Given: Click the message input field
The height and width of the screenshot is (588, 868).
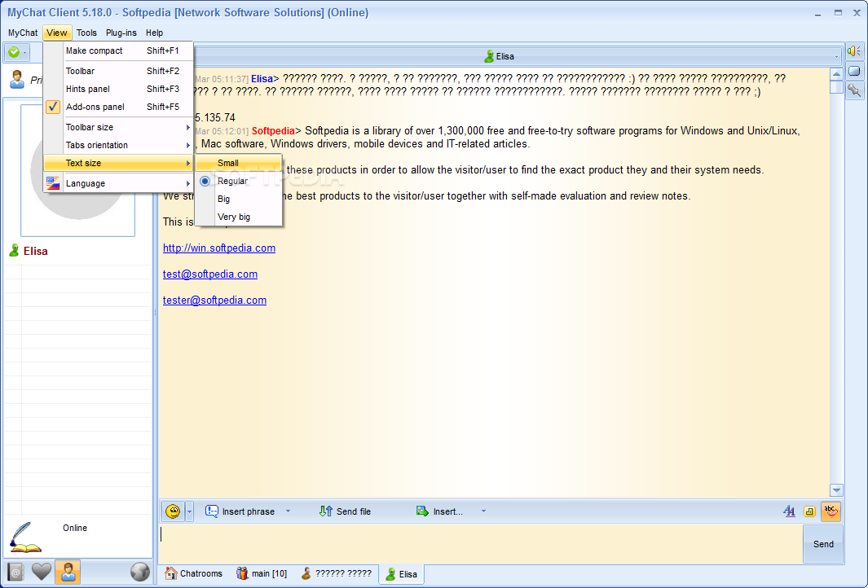Looking at the screenshot, I should coord(481,543).
